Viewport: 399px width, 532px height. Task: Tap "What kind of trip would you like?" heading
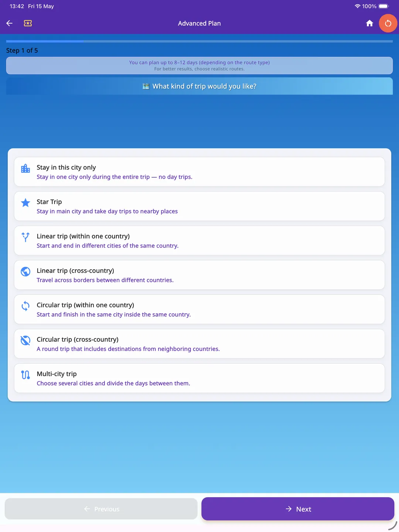pyautogui.click(x=199, y=86)
